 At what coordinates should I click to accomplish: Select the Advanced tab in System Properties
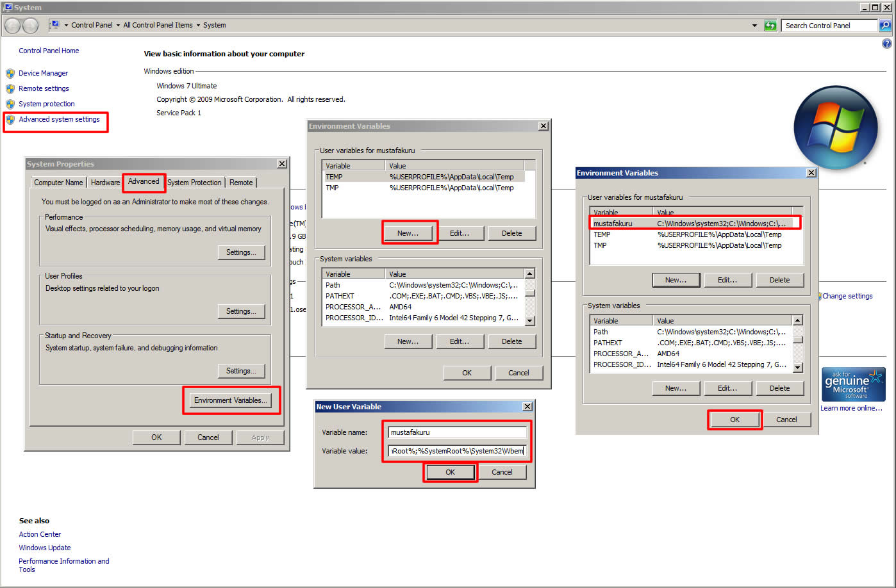(x=144, y=181)
